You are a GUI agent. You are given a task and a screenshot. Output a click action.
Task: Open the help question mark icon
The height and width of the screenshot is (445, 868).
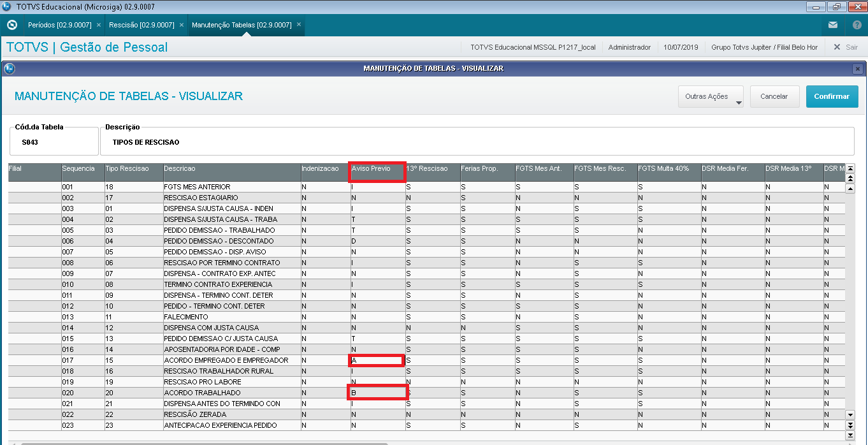(857, 25)
